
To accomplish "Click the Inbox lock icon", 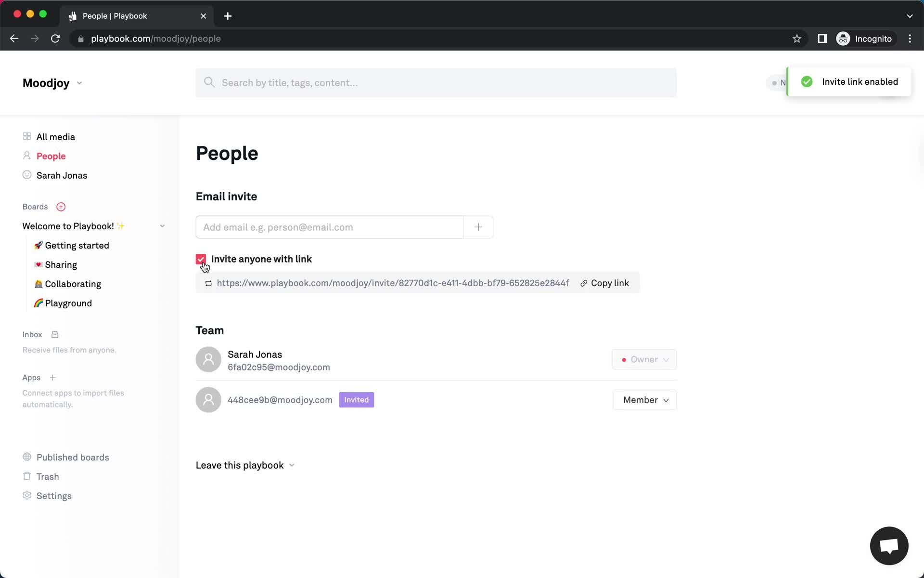I will click(x=54, y=334).
